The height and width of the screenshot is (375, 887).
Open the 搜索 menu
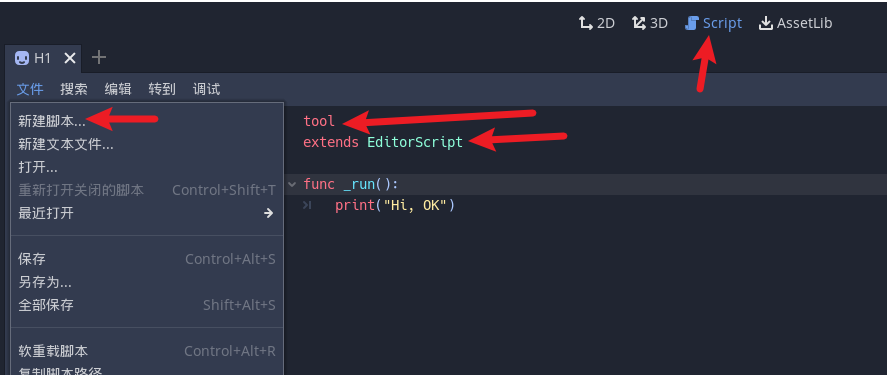point(74,89)
